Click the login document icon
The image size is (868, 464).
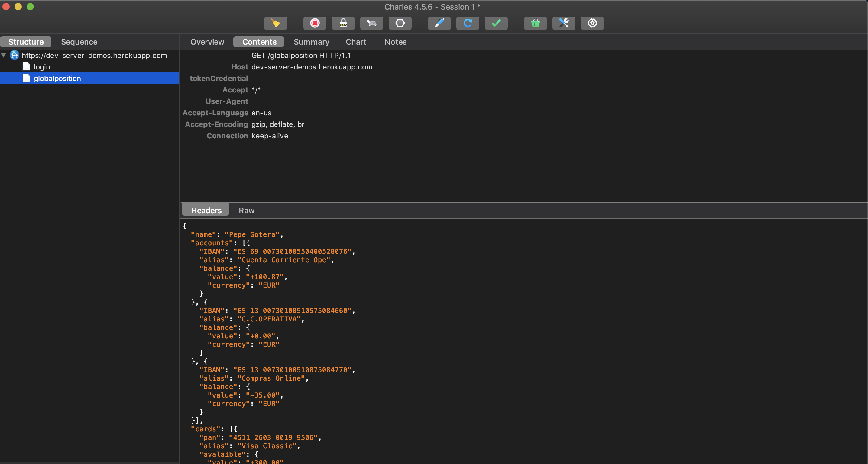point(26,66)
